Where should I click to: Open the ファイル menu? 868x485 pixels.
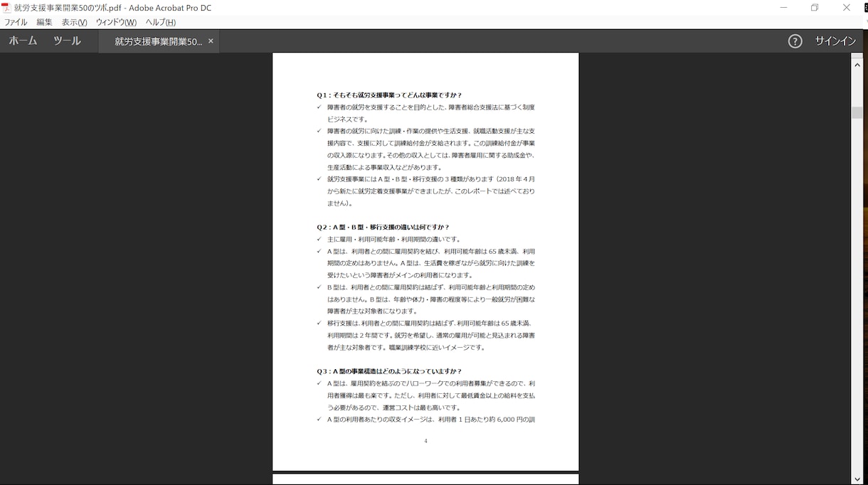click(16, 22)
